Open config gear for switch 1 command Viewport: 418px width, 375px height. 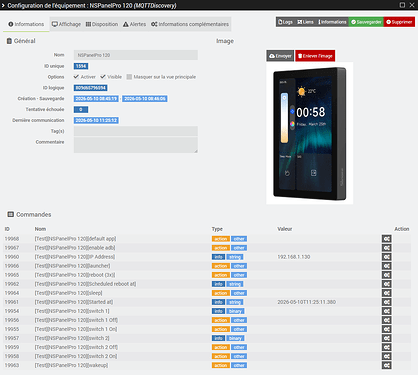386,311
